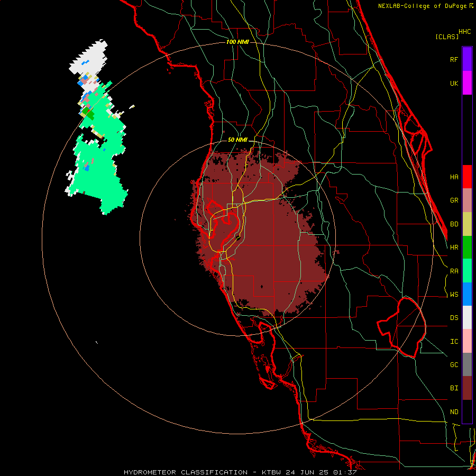The image size is (476, 476).
Task: Click the KTBW radar site identifier
Action: click(271, 472)
